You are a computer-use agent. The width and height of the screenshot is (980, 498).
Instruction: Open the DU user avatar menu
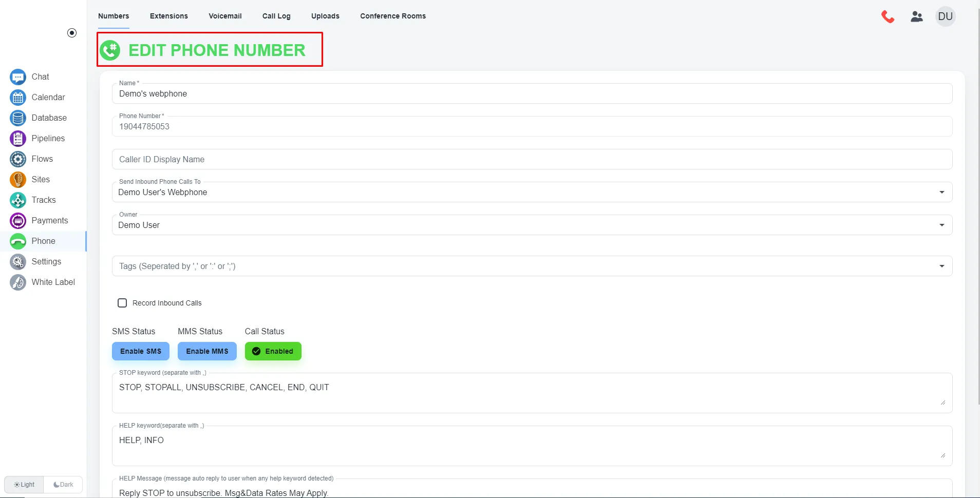[945, 16]
